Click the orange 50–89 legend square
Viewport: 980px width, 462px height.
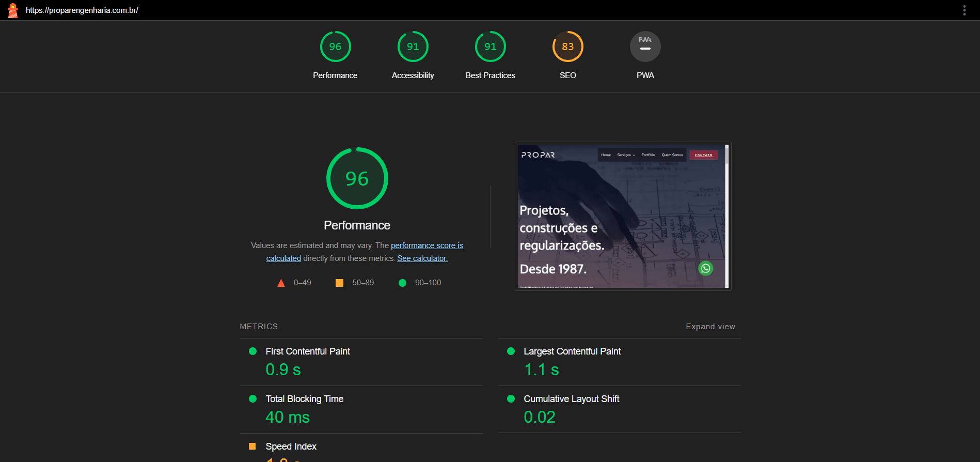[339, 283]
